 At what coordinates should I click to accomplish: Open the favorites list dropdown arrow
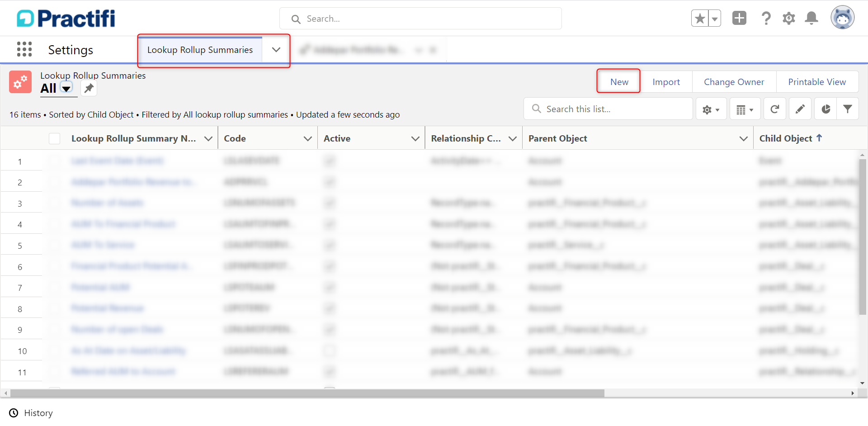point(715,19)
